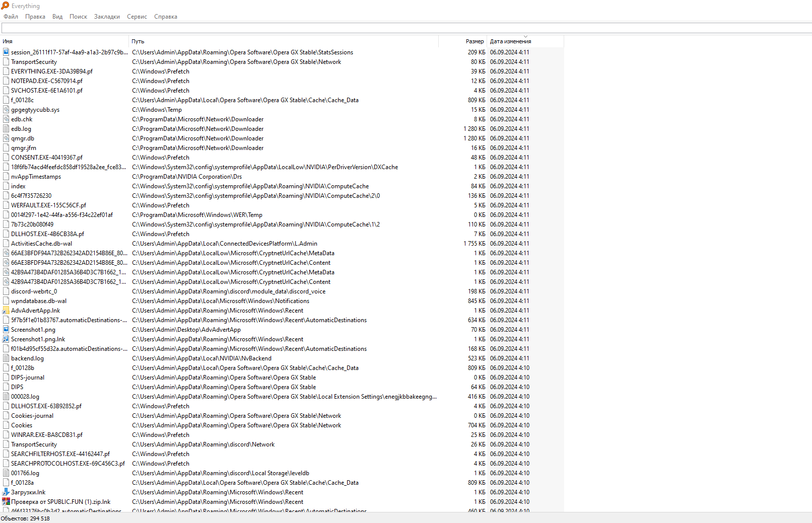Click the Cookies-journal file icon

point(6,415)
